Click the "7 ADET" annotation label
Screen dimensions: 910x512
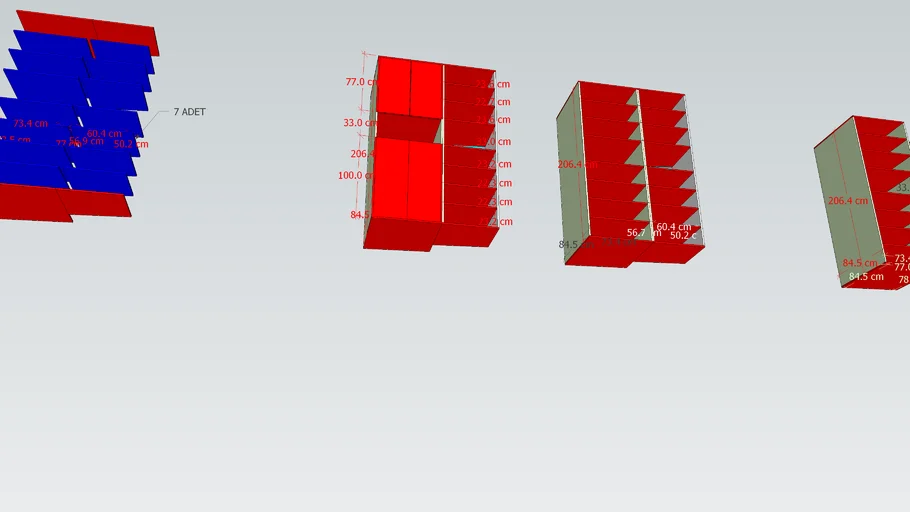(x=189, y=112)
